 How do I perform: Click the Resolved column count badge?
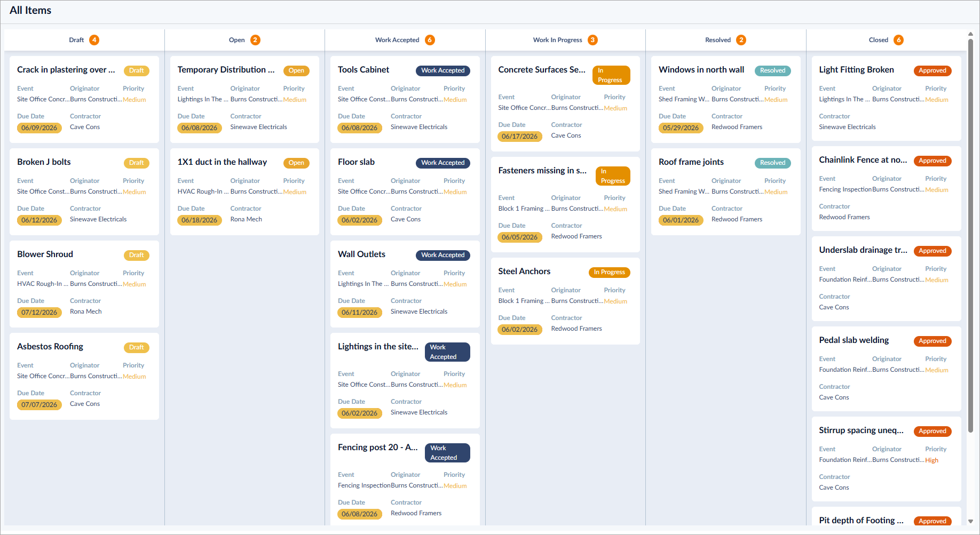[x=741, y=40]
